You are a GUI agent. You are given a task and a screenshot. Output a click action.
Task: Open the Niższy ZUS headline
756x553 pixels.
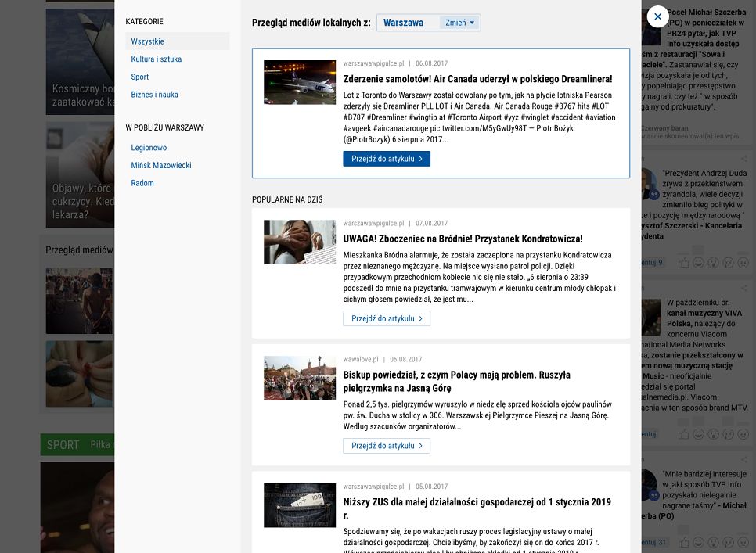click(477, 508)
